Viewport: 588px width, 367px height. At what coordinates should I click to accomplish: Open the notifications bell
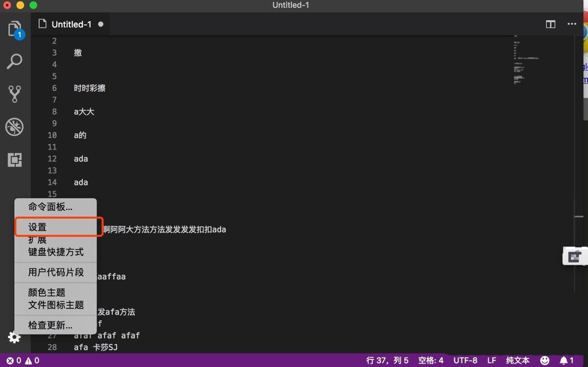pos(563,360)
